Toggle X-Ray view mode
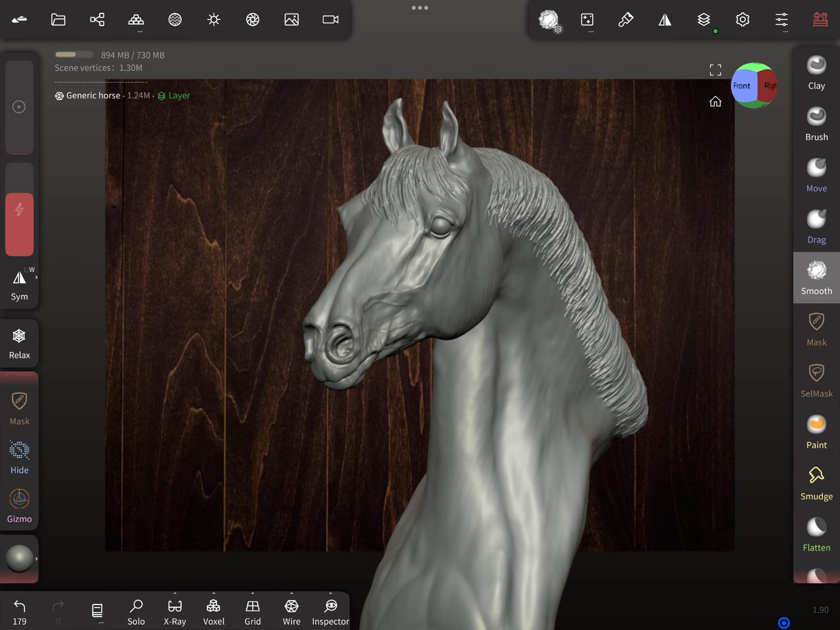This screenshot has height=630, width=840. pyautogui.click(x=175, y=612)
